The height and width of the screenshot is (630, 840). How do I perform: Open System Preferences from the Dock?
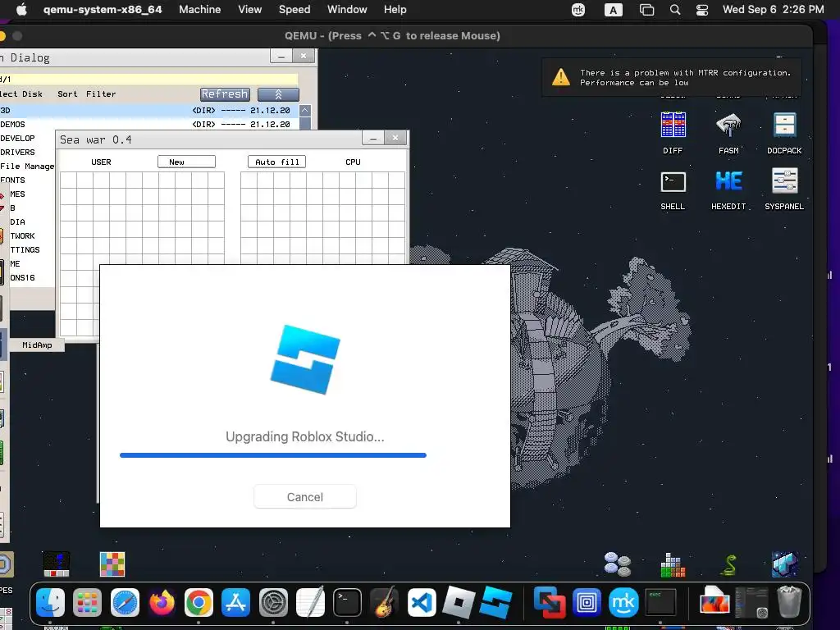[x=273, y=603]
